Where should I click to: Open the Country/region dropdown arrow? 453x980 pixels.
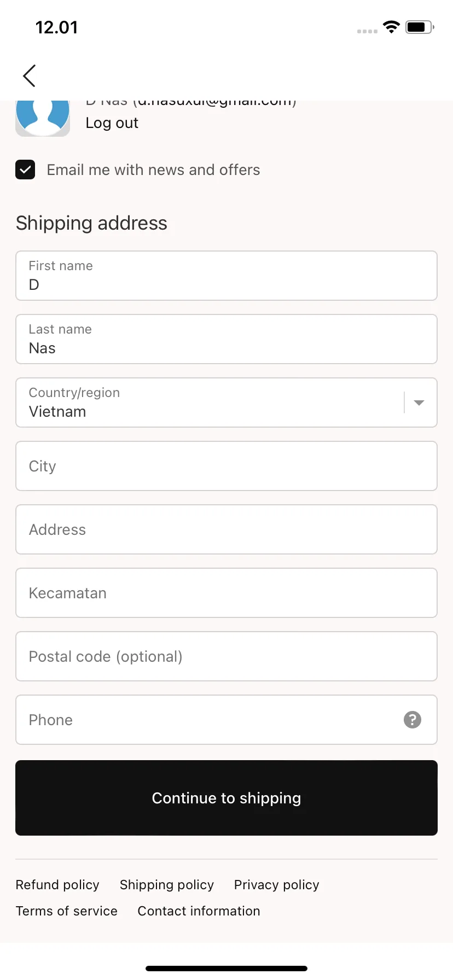(419, 402)
